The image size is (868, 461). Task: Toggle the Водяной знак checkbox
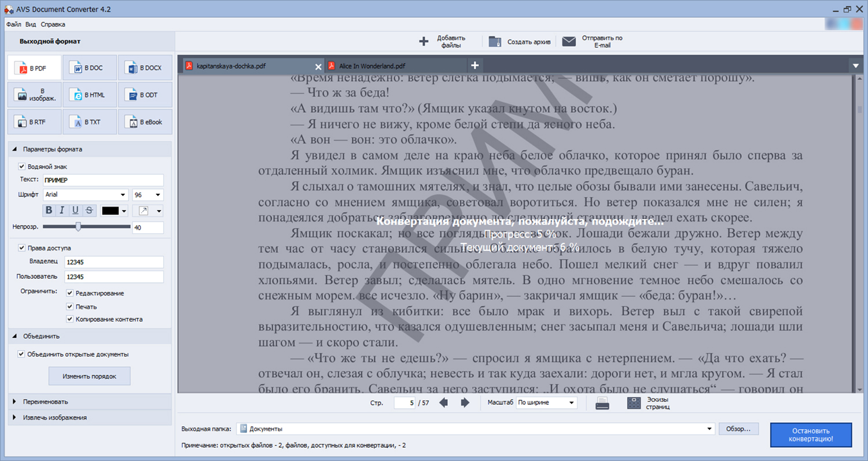coord(22,166)
